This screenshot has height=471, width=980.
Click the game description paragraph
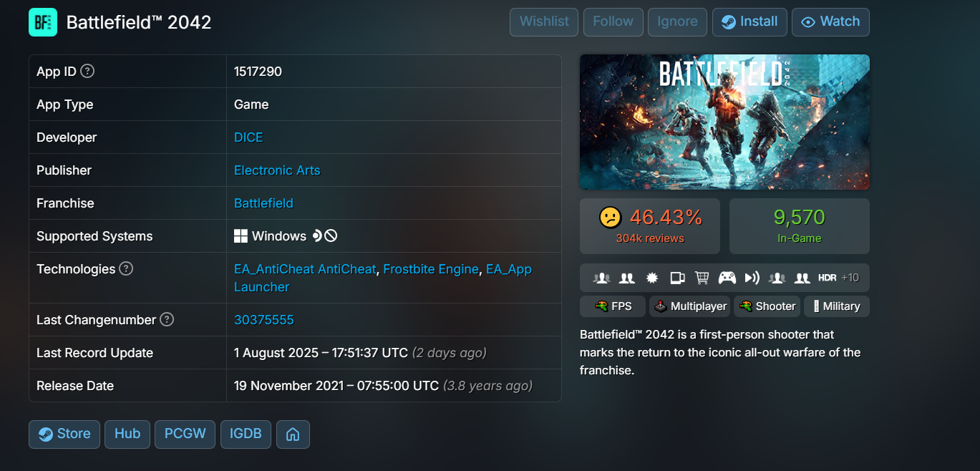click(720, 352)
